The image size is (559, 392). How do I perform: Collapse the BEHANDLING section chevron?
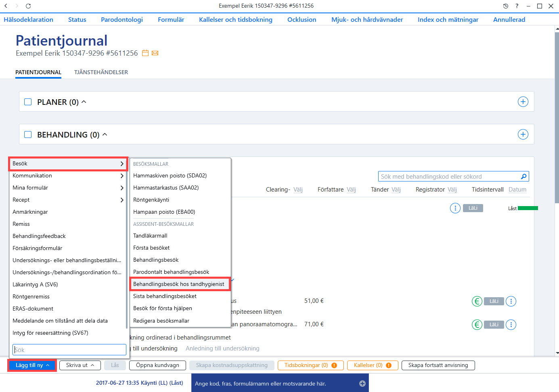coord(105,134)
